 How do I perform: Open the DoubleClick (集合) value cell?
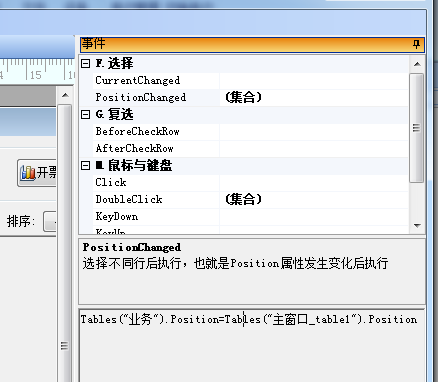coord(313,199)
